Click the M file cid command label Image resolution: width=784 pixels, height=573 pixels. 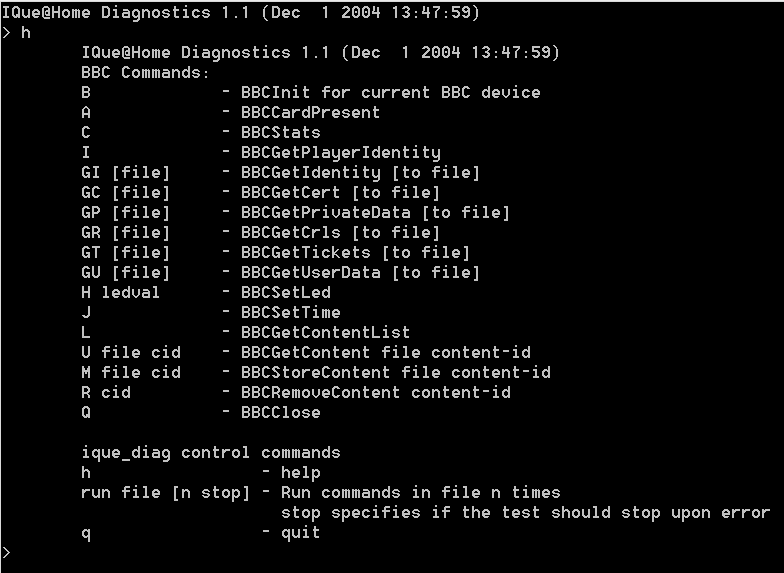(130, 372)
